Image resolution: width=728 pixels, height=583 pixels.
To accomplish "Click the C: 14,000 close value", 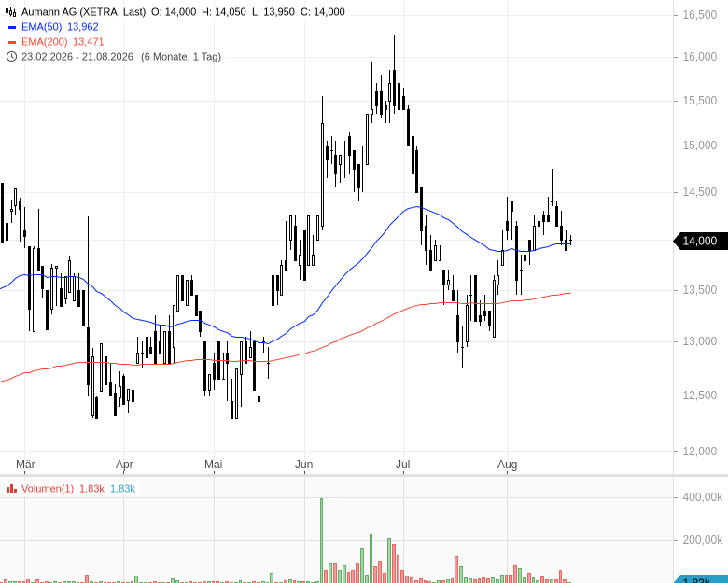I will [x=323, y=12].
